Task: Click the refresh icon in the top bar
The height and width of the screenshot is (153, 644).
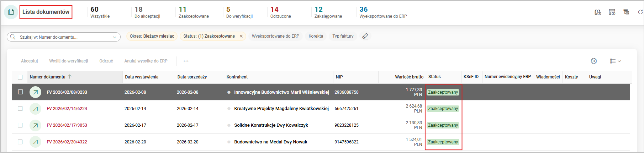Action: pyautogui.click(x=640, y=12)
